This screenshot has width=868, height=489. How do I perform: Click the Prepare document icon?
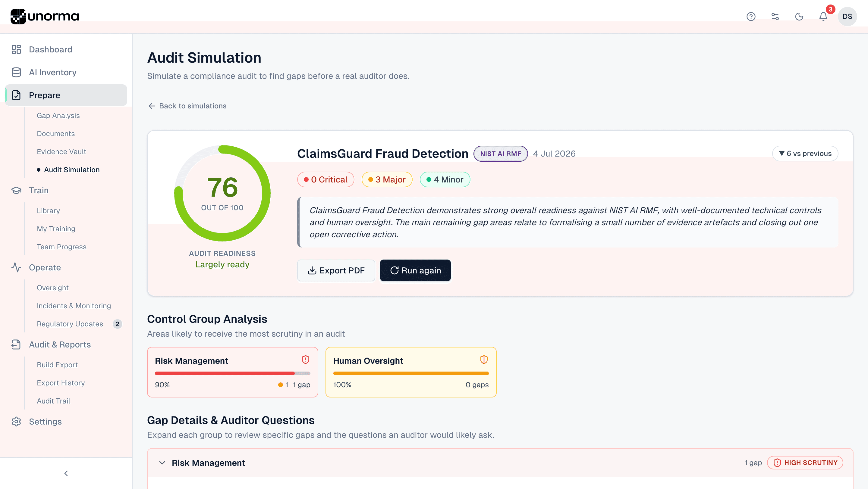(16, 95)
